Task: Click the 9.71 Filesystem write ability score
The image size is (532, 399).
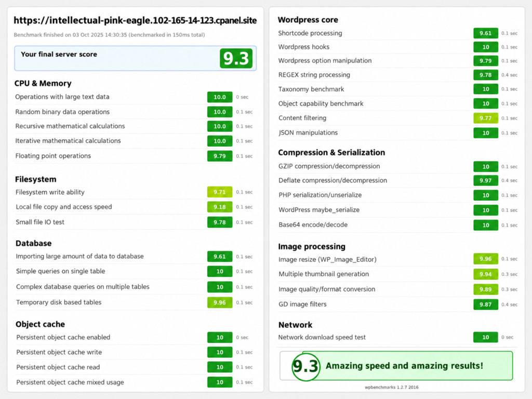Action: pyautogui.click(x=220, y=192)
